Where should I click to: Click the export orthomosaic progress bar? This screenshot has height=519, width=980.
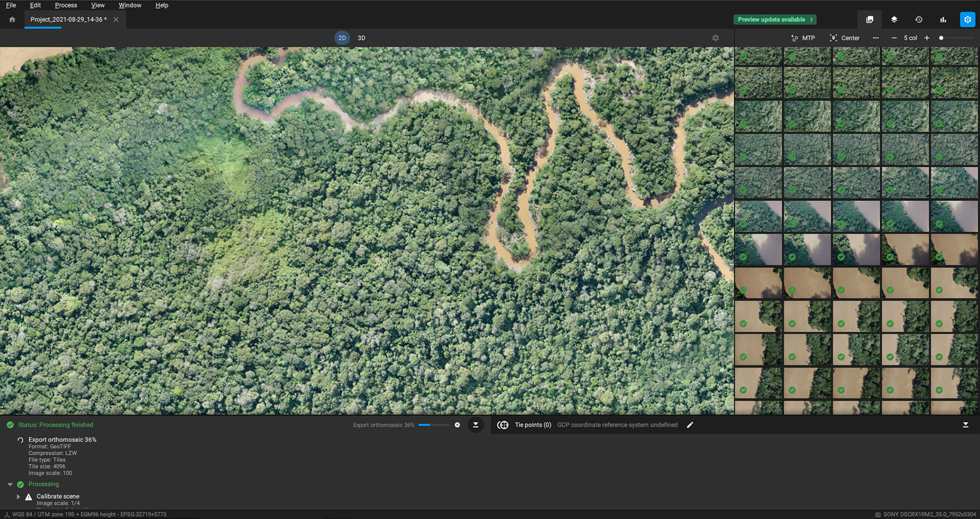coord(434,425)
